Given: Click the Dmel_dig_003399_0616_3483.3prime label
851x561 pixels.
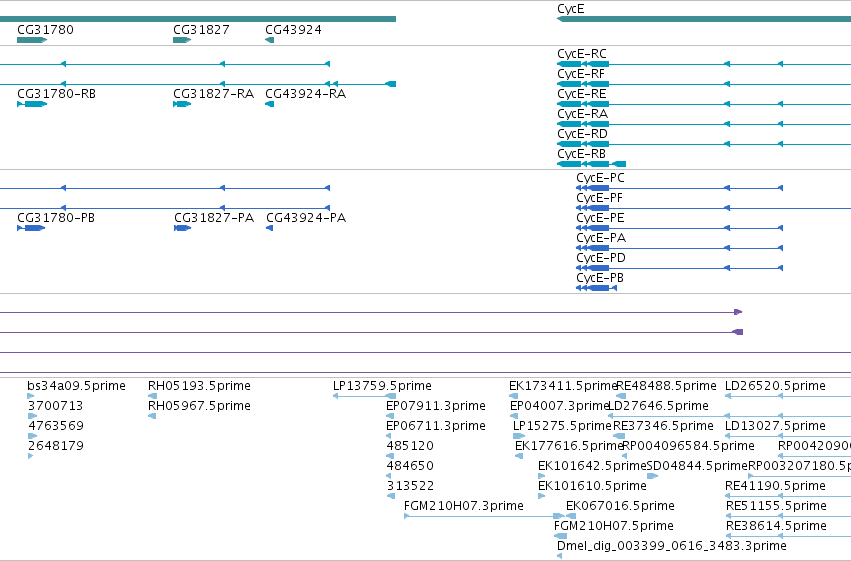Looking at the screenshot, I should [672, 546].
